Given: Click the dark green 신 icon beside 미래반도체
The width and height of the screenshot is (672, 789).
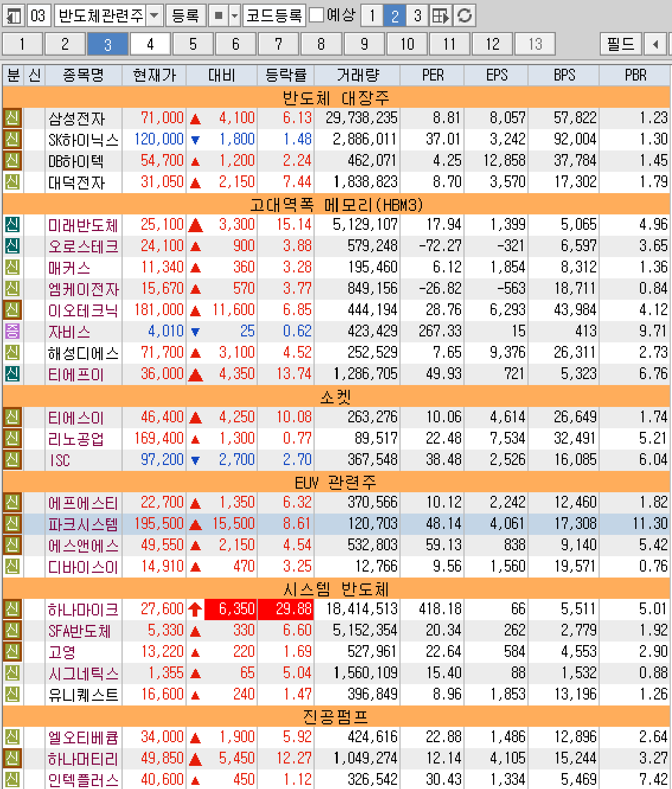Looking at the screenshot, I should 12,224.
